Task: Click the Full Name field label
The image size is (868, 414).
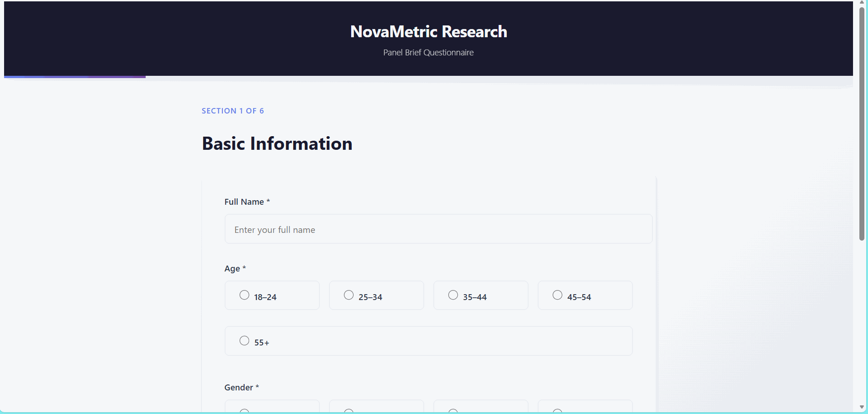Action: tap(247, 202)
